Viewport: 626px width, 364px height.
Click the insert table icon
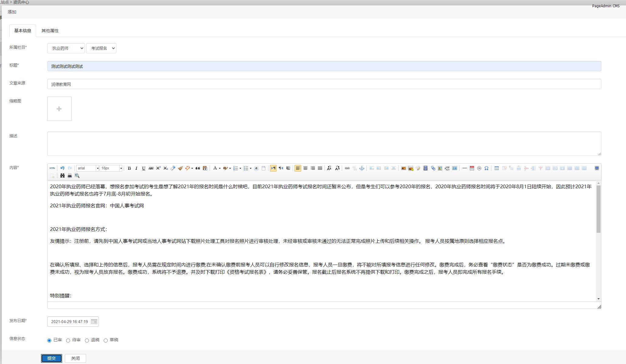pos(496,168)
